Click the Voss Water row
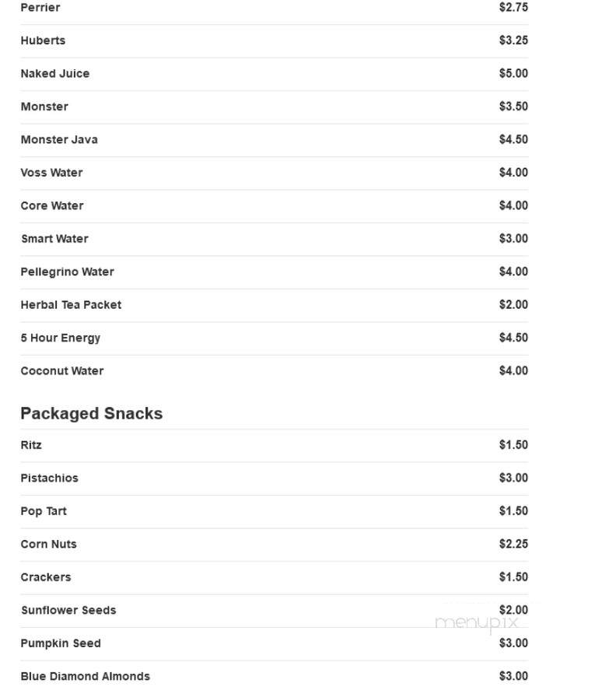 tap(275, 173)
